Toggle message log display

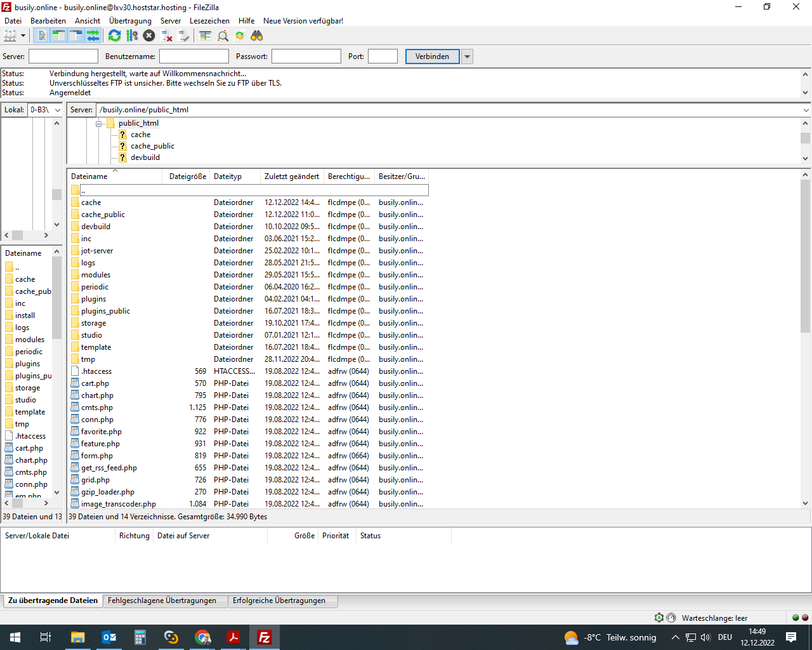pos(41,36)
